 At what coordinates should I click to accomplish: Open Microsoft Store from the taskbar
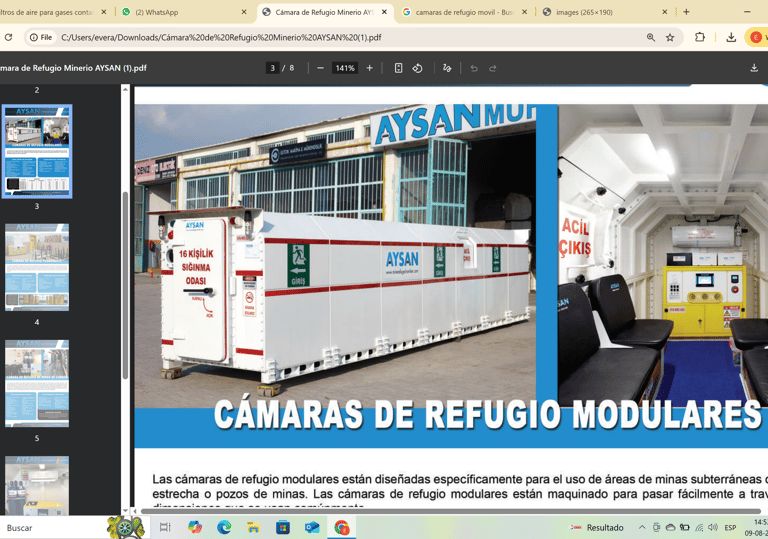pos(283,528)
